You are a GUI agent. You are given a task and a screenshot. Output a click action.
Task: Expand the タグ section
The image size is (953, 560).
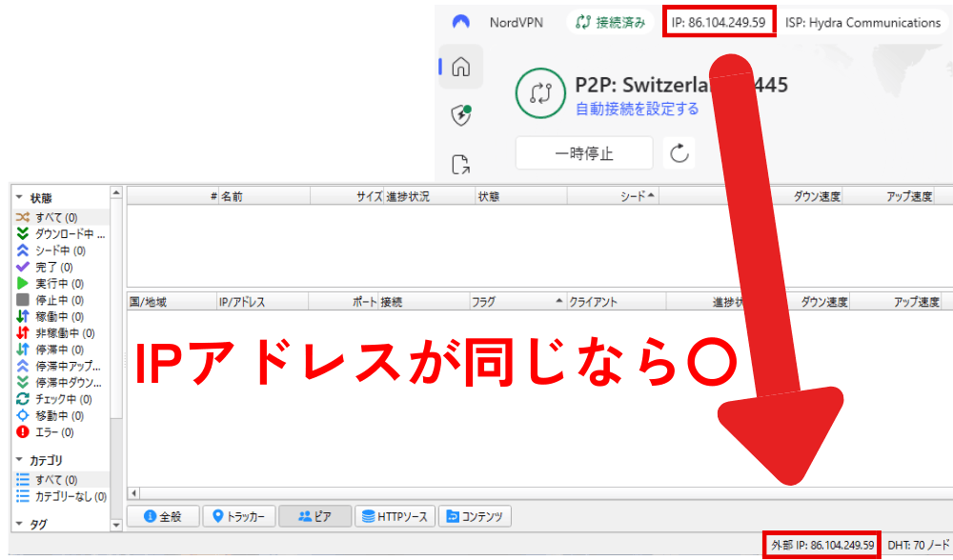click(x=19, y=524)
